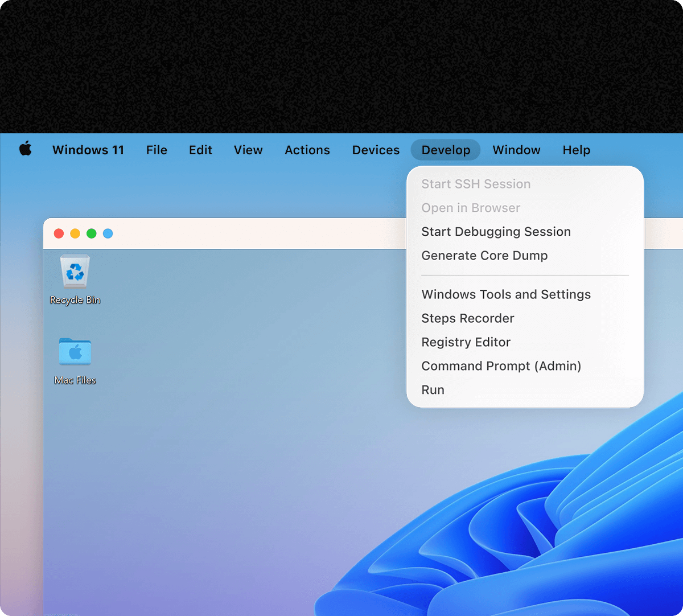Click the Run menu entry
This screenshot has height=616, width=683.
click(433, 390)
